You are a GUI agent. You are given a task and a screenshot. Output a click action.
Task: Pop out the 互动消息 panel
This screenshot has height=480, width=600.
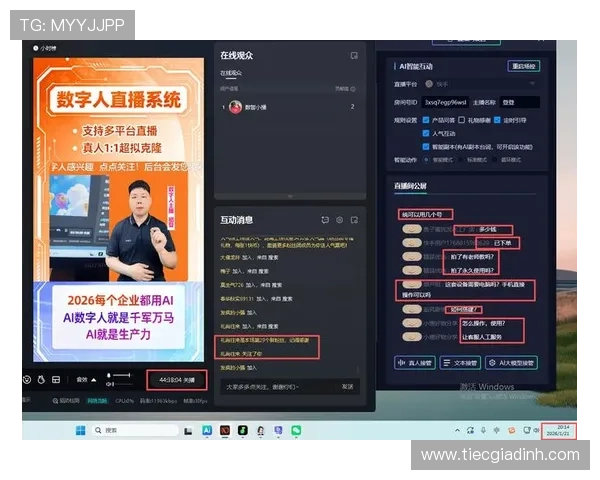click(354, 220)
